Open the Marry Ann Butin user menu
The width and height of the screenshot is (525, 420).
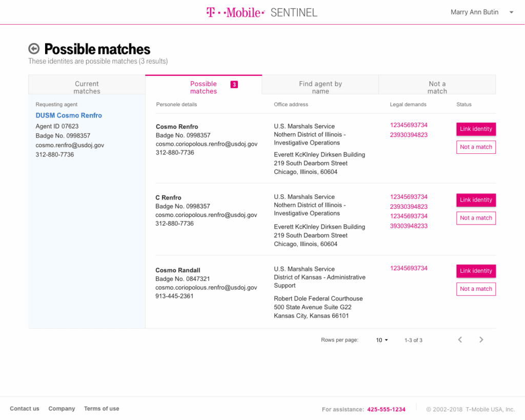481,12
